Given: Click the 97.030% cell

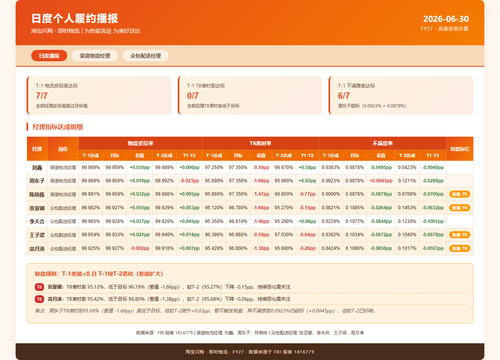Looking at the screenshot, I should pyautogui.click(x=284, y=235).
